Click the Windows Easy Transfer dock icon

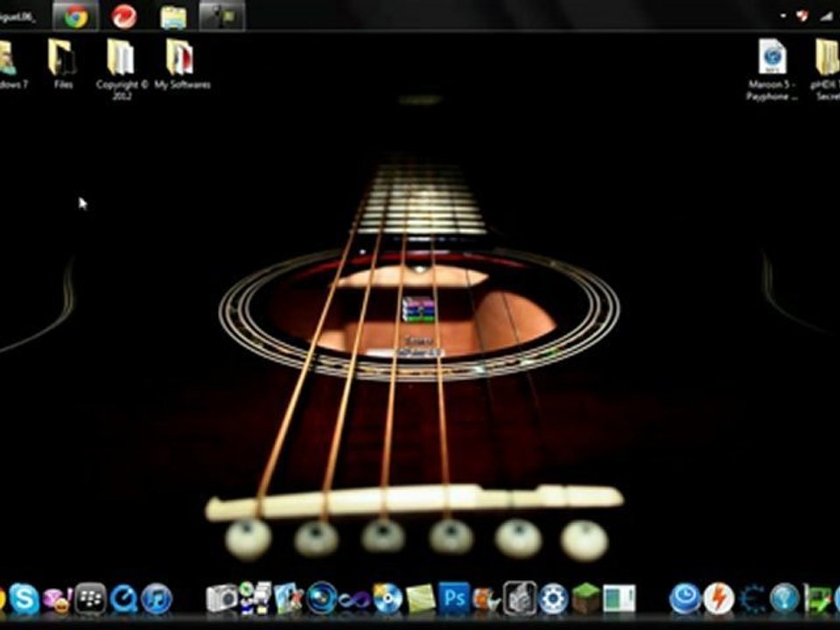pyautogui.click(x=255, y=598)
